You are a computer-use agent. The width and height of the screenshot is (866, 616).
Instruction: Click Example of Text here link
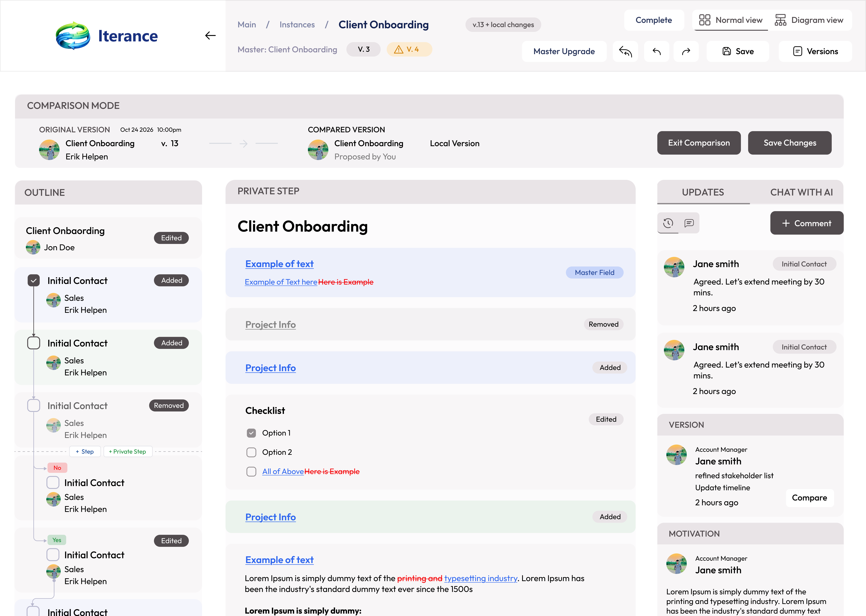click(x=281, y=282)
